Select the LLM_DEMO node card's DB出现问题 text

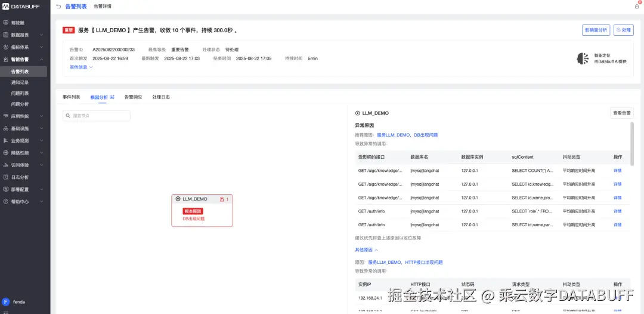click(193, 219)
